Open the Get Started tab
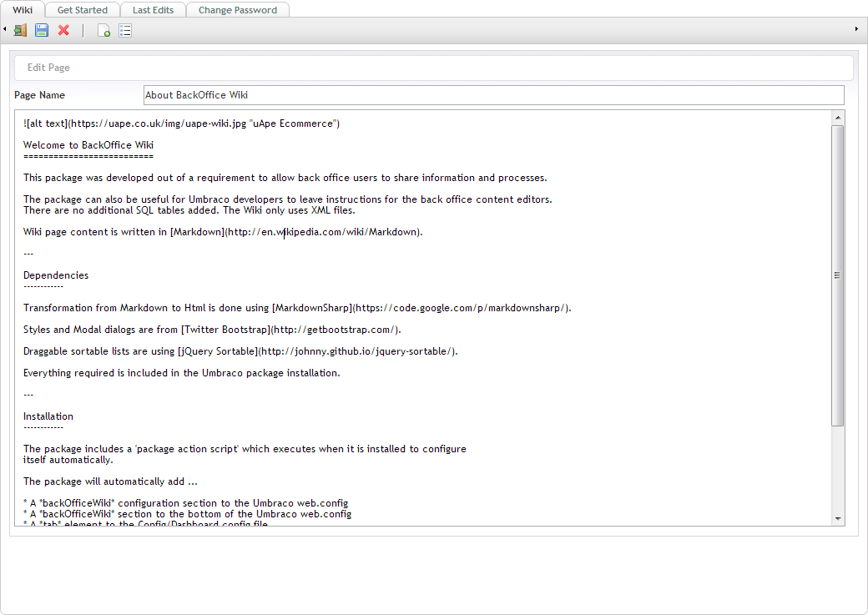 (83, 10)
